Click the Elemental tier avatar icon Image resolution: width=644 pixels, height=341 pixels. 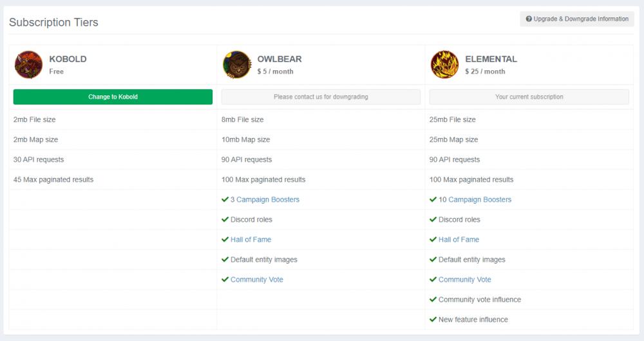click(444, 64)
